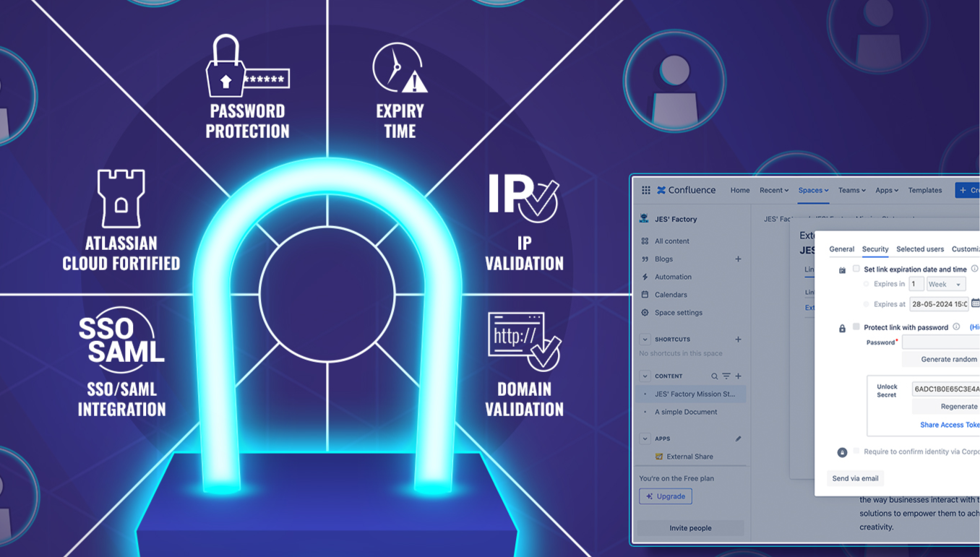The width and height of the screenshot is (980, 557).
Task: Open the Spaces dropdown menu
Action: click(813, 190)
